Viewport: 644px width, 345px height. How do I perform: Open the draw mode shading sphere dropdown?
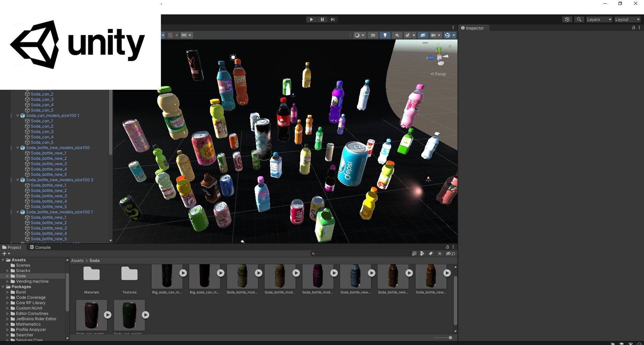[x=360, y=35]
